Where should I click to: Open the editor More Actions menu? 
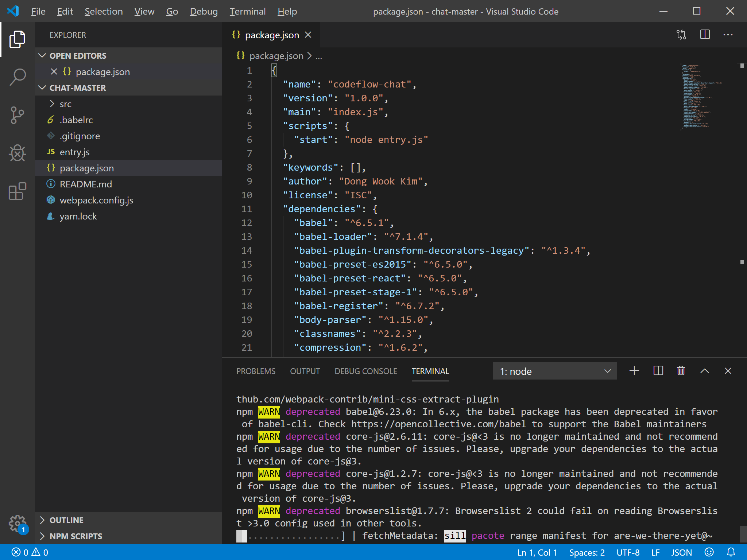click(728, 35)
